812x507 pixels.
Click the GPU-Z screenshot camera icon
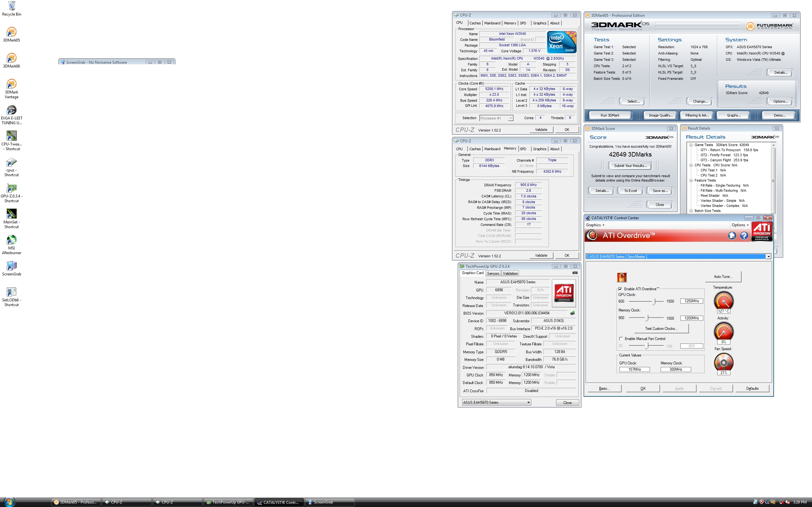pos(575,273)
